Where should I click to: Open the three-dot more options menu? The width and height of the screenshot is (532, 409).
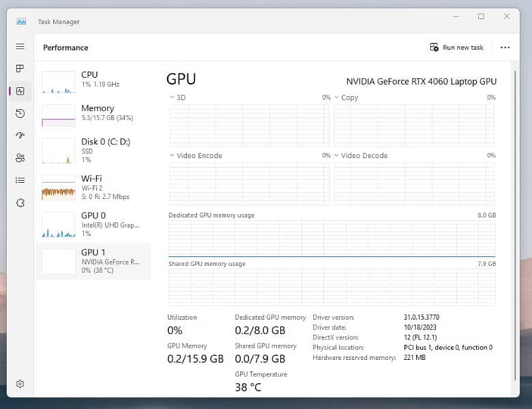click(505, 48)
